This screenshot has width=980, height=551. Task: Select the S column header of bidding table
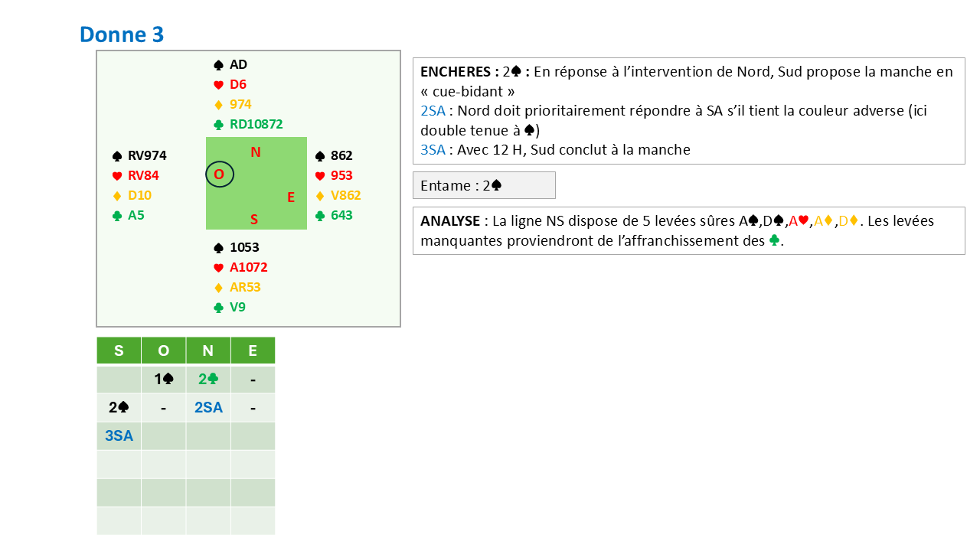coord(119,350)
